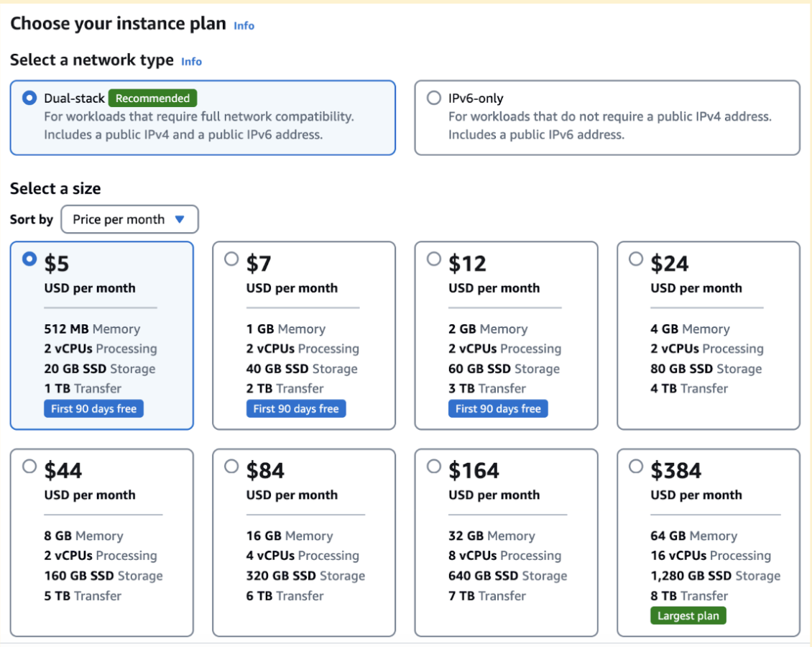Screen dimensions: 812x647
Task: Click the dropdown arrow in the Sort by box
Action: (x=180, y=219)
